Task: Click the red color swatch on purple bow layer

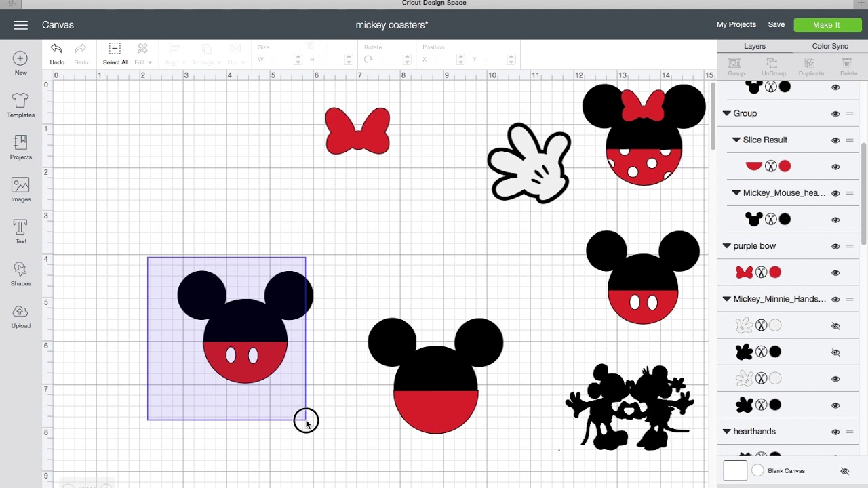Action: [775, 272]
